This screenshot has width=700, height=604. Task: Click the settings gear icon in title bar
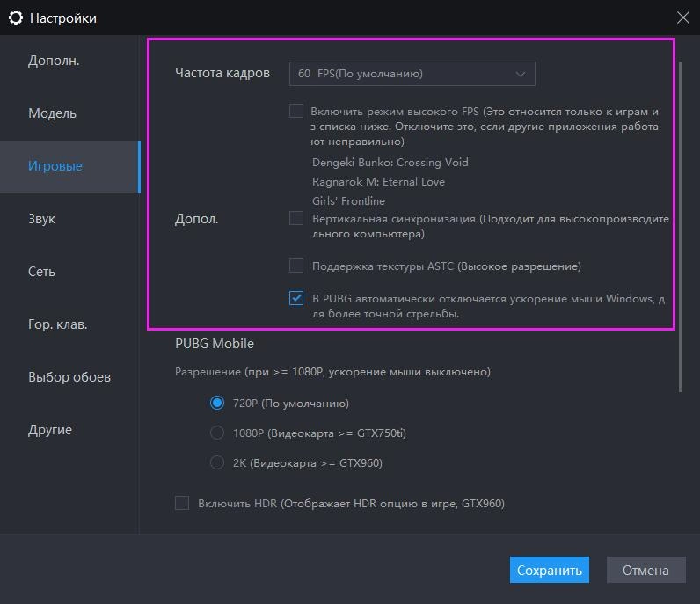(x=16, y=18)
